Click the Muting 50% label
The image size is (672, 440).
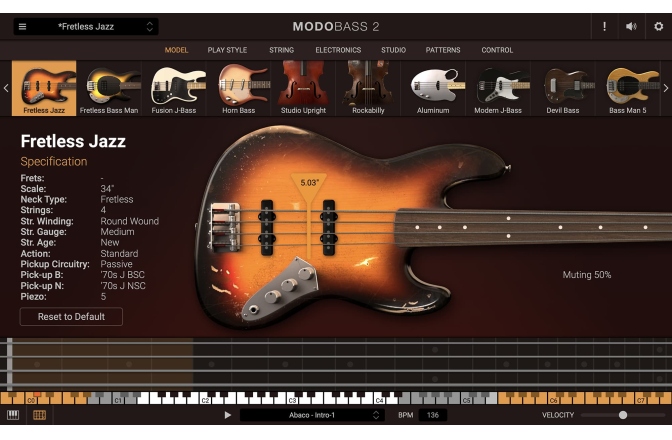[587, 275]
